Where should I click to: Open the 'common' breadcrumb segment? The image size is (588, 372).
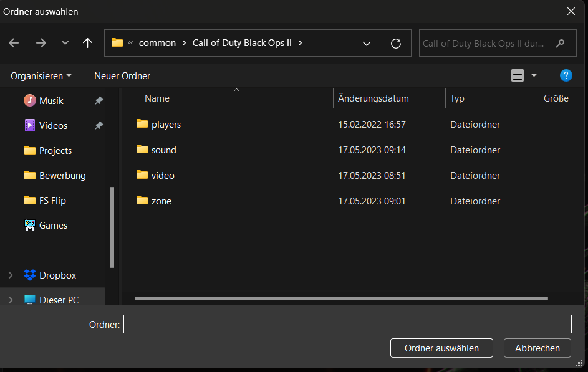(x=157, y=43)
